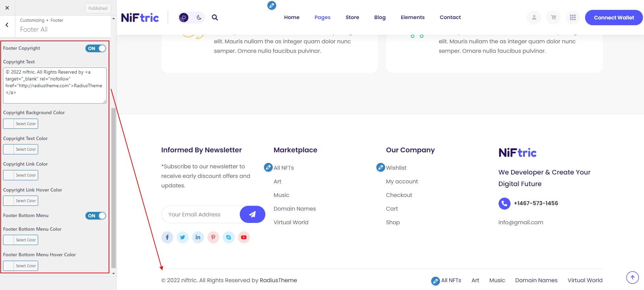Screen dimensions: 644x290
Task: Click the search magnifier icon in header
Action: (x=215, y=17)
